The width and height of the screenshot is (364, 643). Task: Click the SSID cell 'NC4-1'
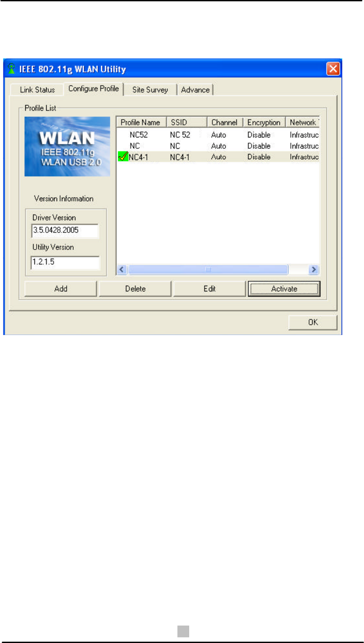point(180,157)
